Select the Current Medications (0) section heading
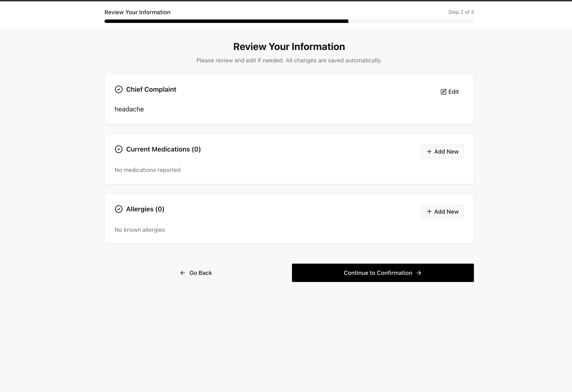Image resolution: width=572 pixels, height=392 pixels. pos(163,149)
